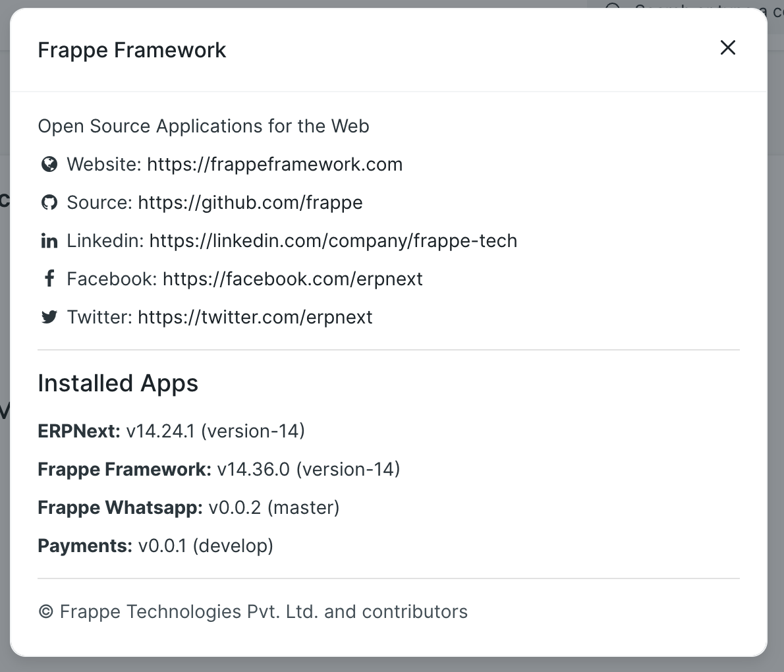Click the Facebook icon beside the Facebook link
The image size is (784, 672).
click(49, 278)
